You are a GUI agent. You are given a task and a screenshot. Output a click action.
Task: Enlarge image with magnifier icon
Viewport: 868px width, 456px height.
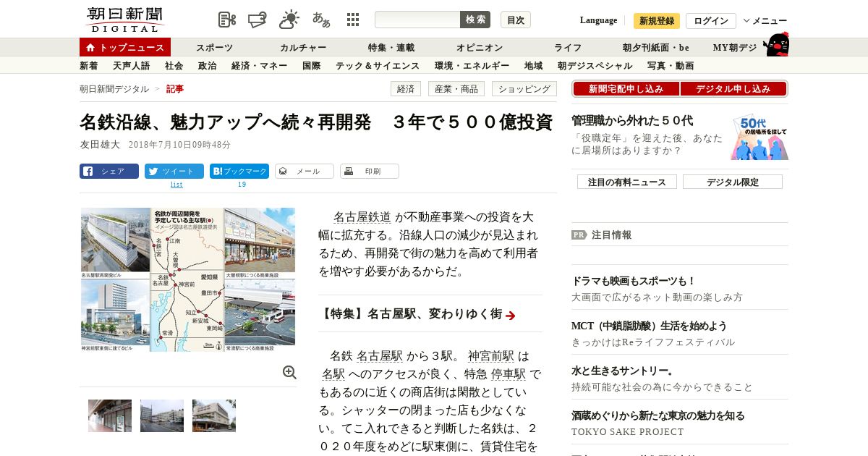pyautogui.click(x=289, y=372)
